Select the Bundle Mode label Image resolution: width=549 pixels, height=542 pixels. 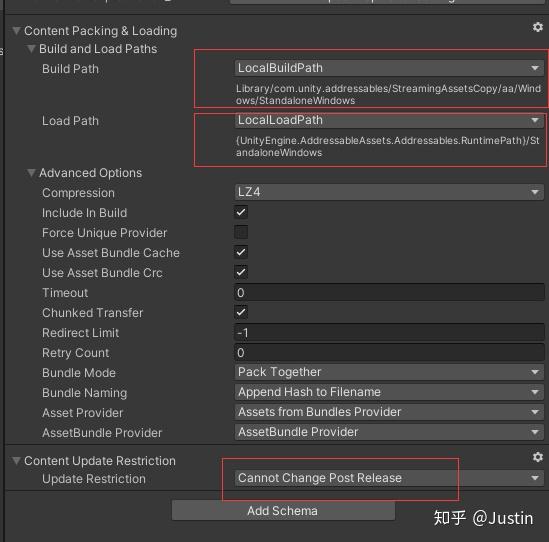click(79, 373)
